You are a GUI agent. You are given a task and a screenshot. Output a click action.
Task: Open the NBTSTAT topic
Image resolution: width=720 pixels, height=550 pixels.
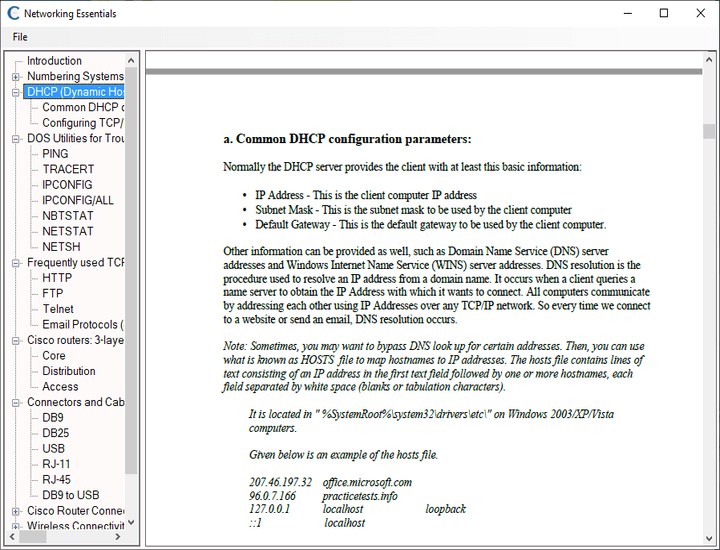(68, 216)
